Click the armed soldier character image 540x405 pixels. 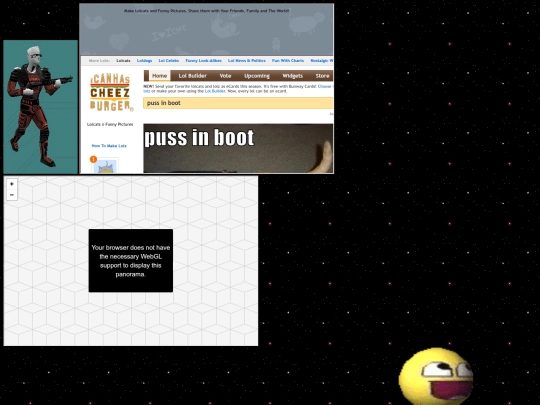pyautogui.click(x=41, y=107)
